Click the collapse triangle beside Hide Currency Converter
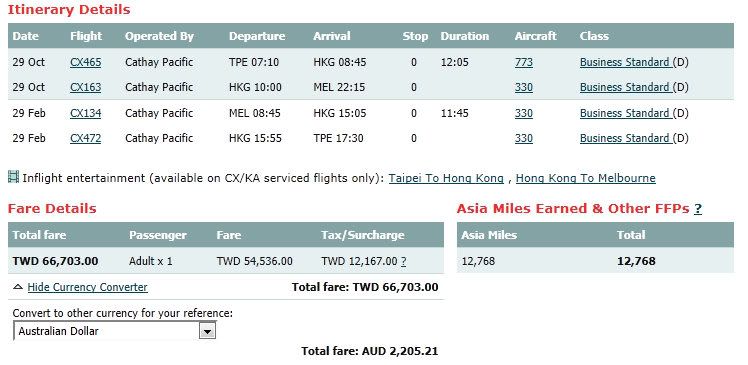 pyautogui.click(x=18, y=287)
